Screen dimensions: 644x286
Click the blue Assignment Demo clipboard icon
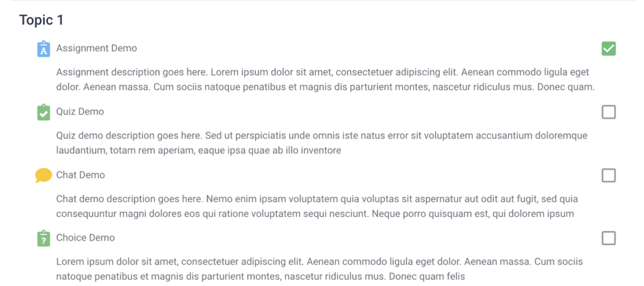pyautogui.click(x=43, y=49)
